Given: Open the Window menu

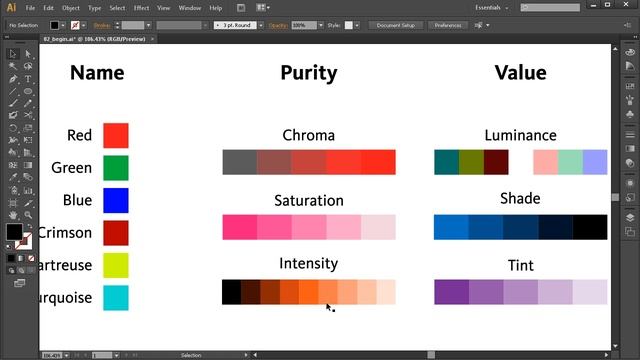Looking at the screenshot, I should pyautogui.click(x=190, y=8).
